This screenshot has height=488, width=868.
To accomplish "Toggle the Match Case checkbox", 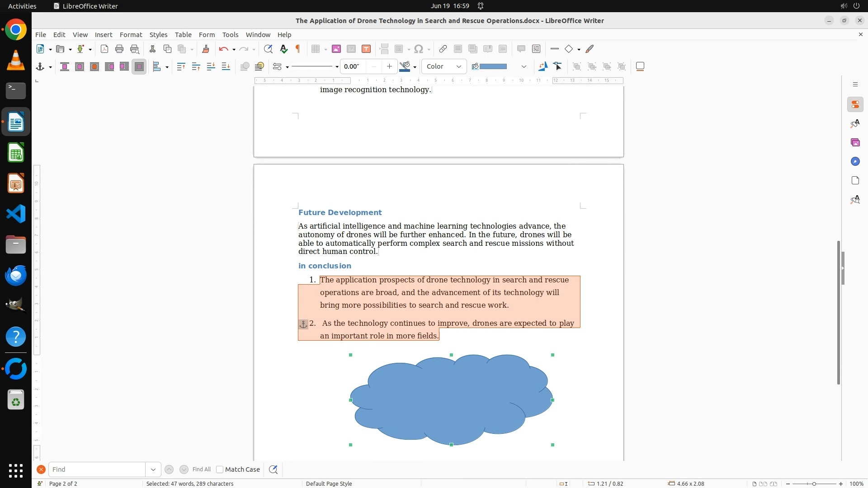I will point(220,469).
